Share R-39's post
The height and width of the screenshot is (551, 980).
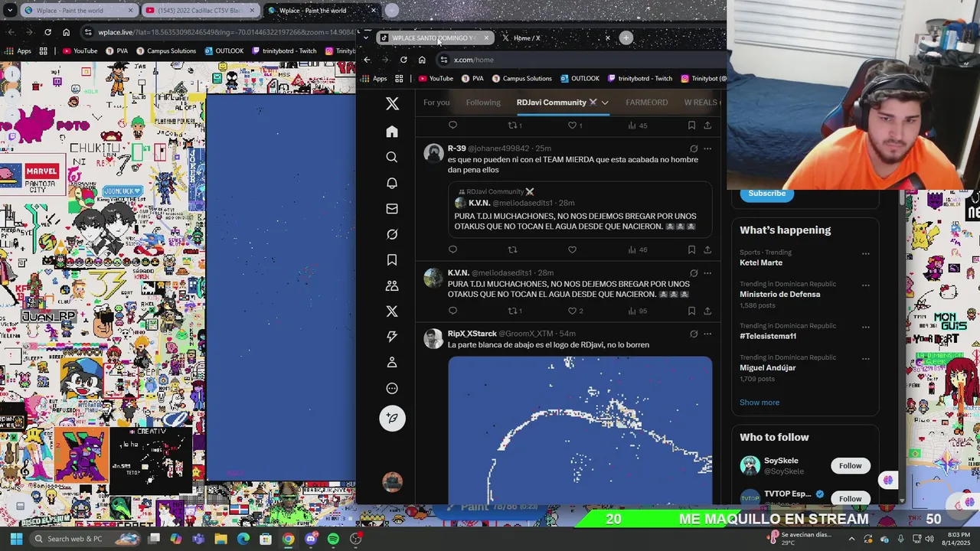point(707,249)
